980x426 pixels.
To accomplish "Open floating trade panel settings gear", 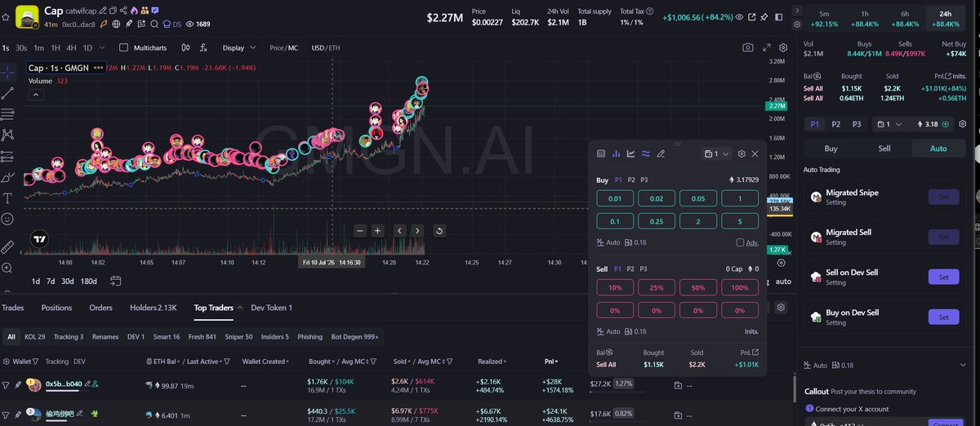I will tap(742, 153).
